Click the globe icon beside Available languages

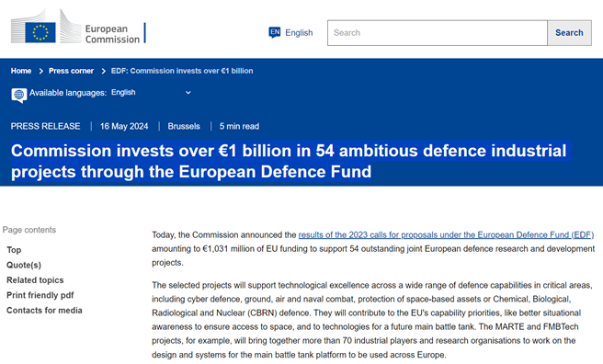click(18, 95)
